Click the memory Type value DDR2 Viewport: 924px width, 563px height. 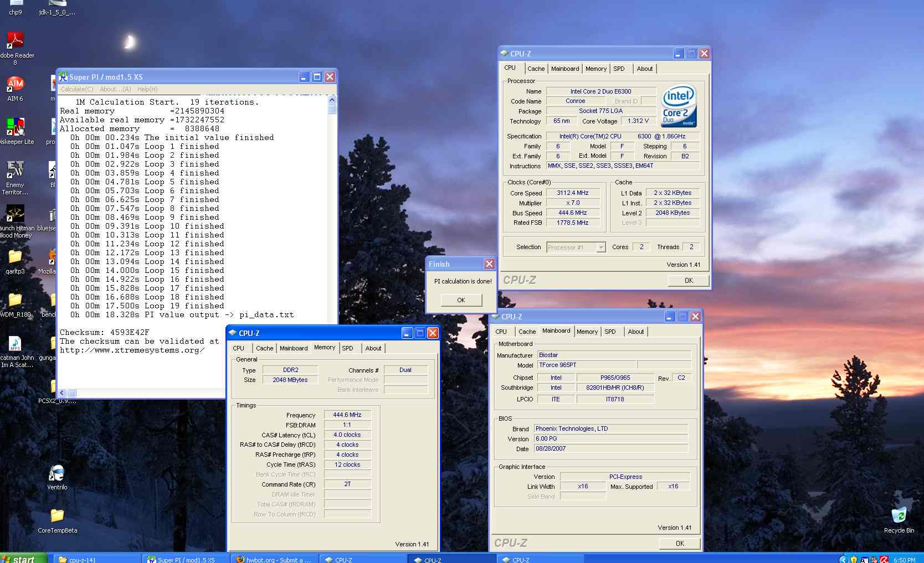click(290, 370)
